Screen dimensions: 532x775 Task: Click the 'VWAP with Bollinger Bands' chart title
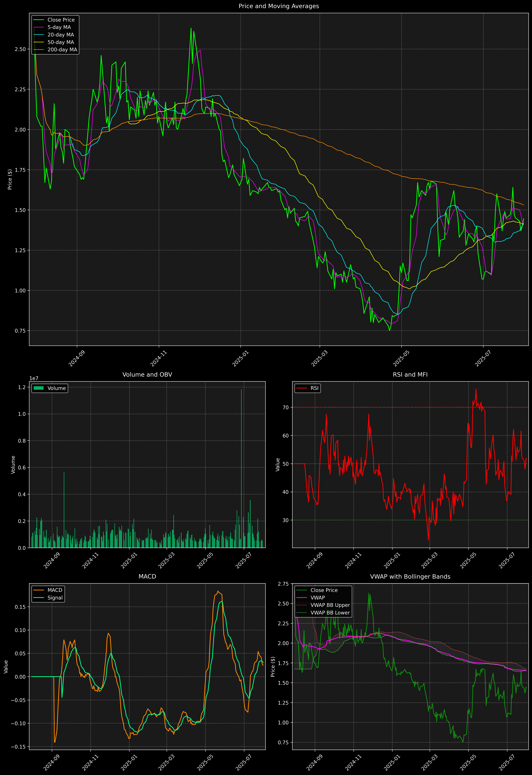coord(410,577)
